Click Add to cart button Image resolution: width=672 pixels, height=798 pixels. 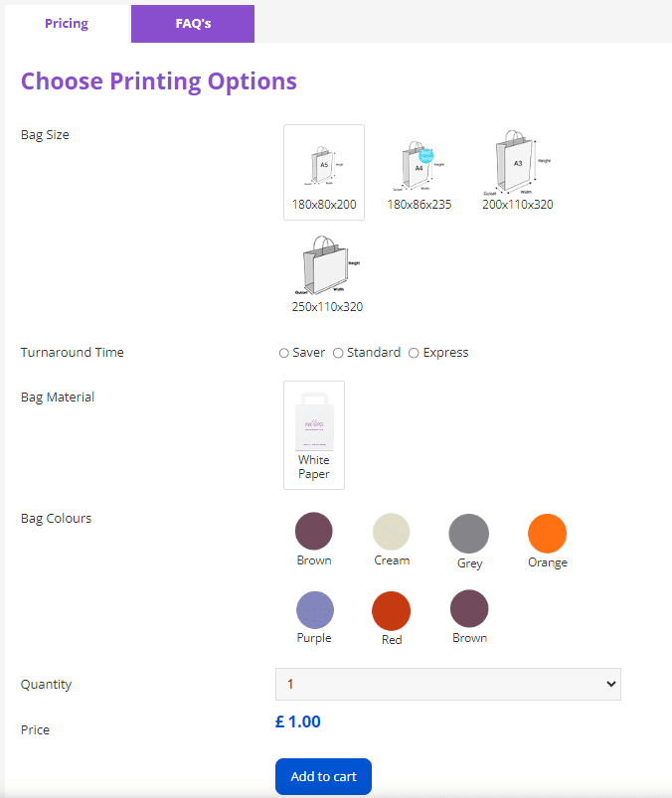click(323, 776)
